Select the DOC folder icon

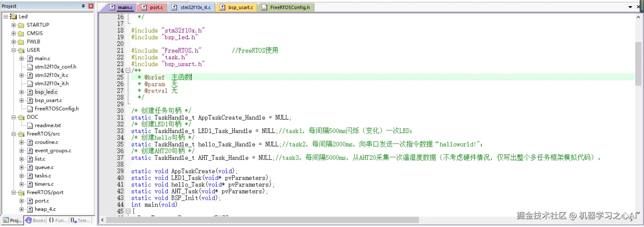pos(21,117)
